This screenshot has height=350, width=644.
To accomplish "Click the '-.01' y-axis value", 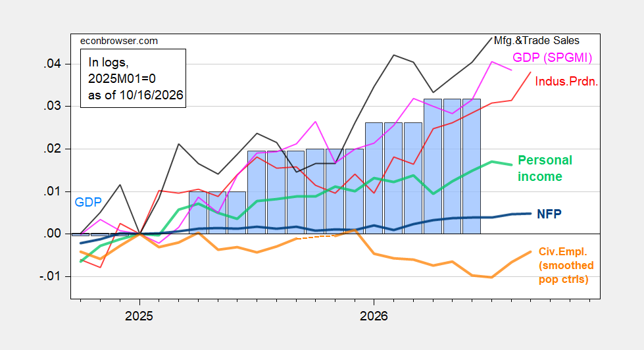I will 50,276.
